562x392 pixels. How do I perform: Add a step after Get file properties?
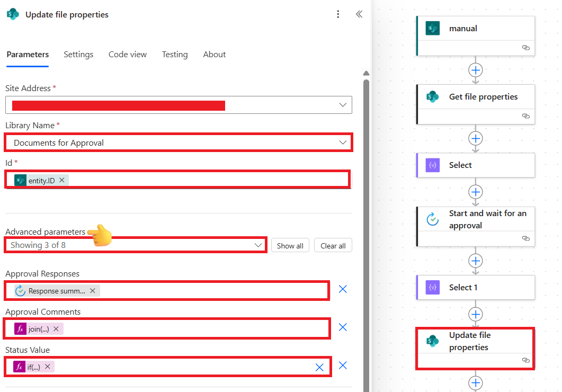coord(476,139)
